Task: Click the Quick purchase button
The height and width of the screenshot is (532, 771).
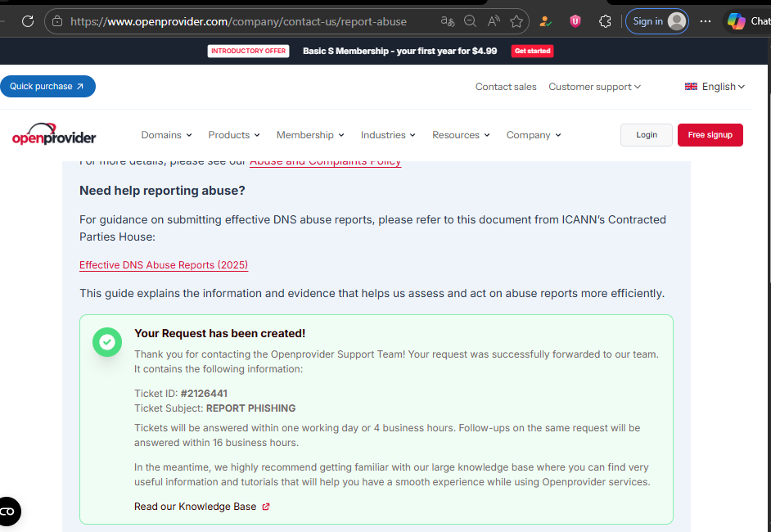Action: coord(47,86)
